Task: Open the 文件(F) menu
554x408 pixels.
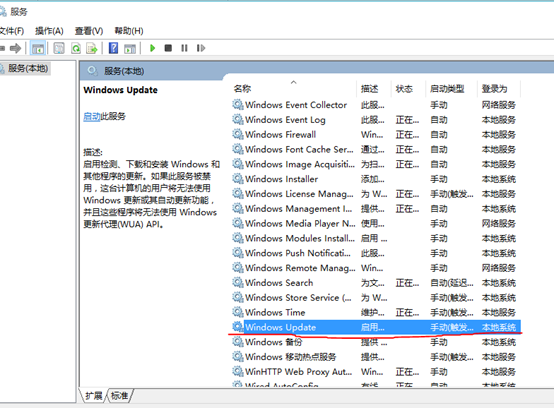Action: click(12, 31)
